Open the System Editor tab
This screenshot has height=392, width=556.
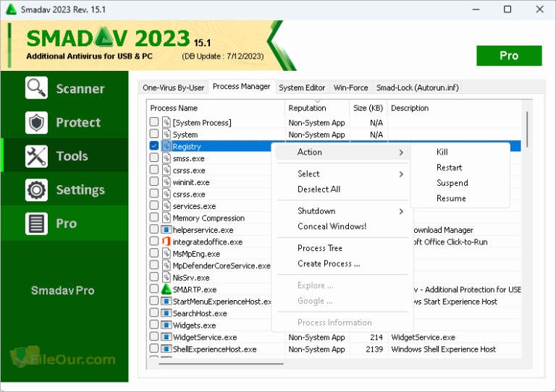click(302, 88)
